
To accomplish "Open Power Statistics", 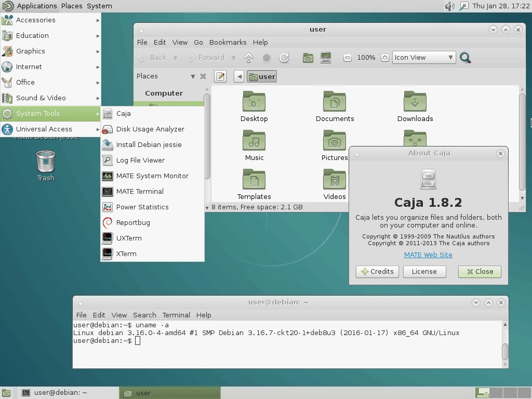I will 152,207.
